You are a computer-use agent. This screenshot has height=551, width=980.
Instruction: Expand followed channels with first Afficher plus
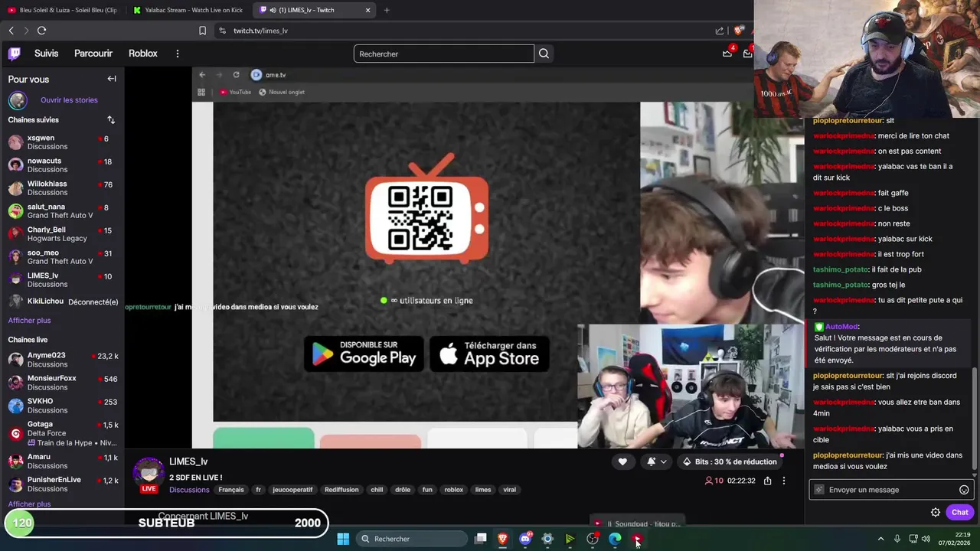coord(29,321)
